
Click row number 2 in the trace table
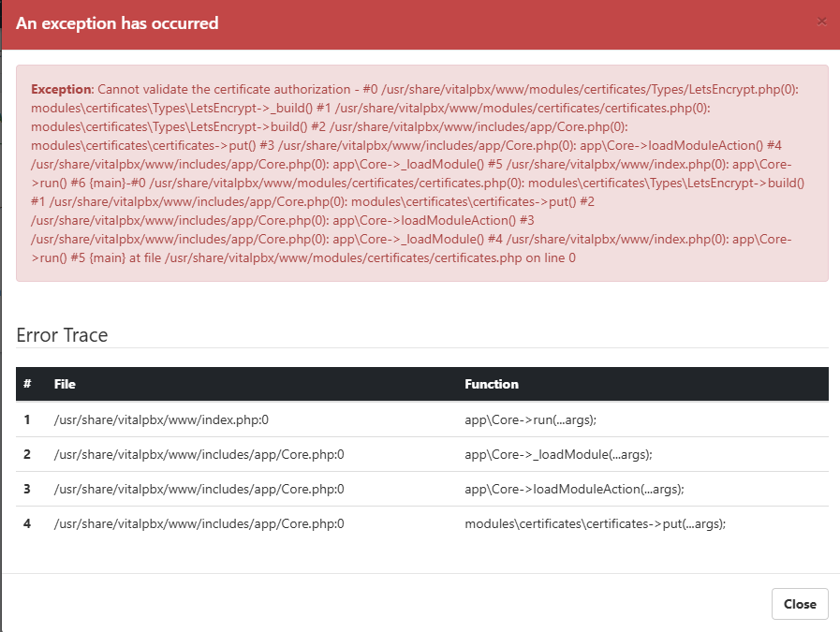pyautogui.click(x=28, y=454)
